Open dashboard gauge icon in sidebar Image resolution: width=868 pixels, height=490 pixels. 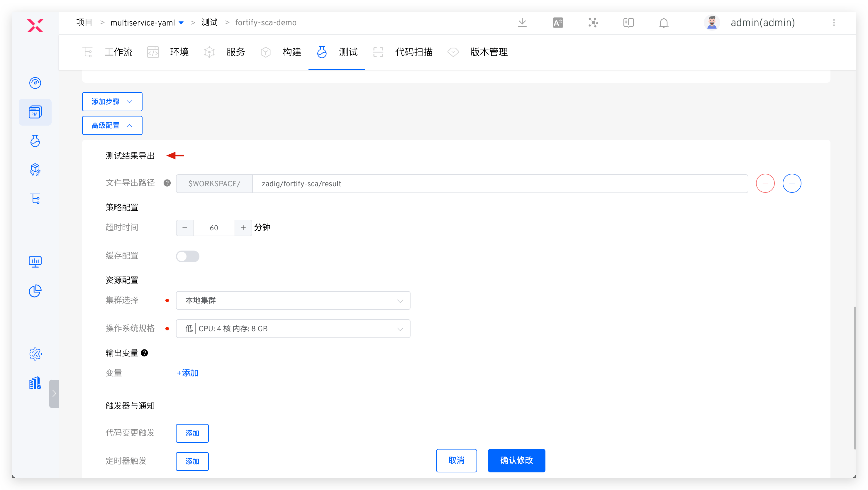[x=35, y=83]
